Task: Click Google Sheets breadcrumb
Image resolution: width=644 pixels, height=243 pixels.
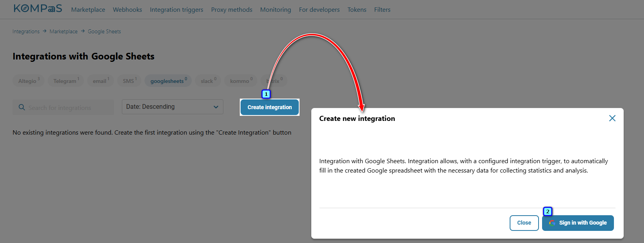Action: (x=104, y=31)
